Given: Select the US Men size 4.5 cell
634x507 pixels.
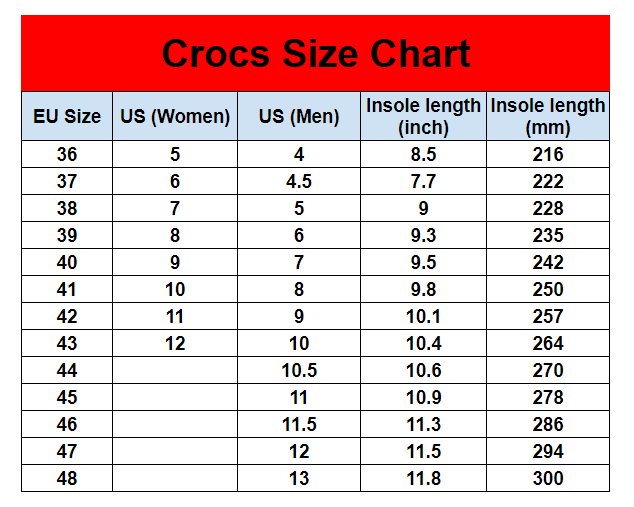Looking at the screenshot, I should click(299, 182).
